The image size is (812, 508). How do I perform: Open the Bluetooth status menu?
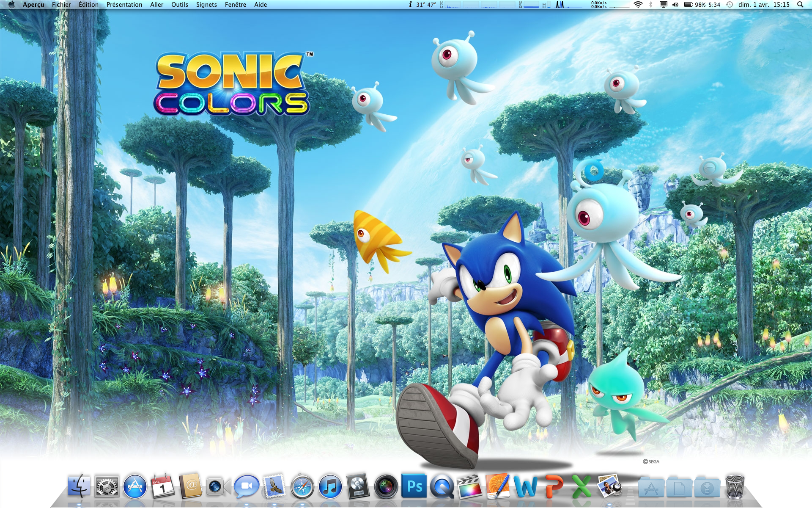651,5
